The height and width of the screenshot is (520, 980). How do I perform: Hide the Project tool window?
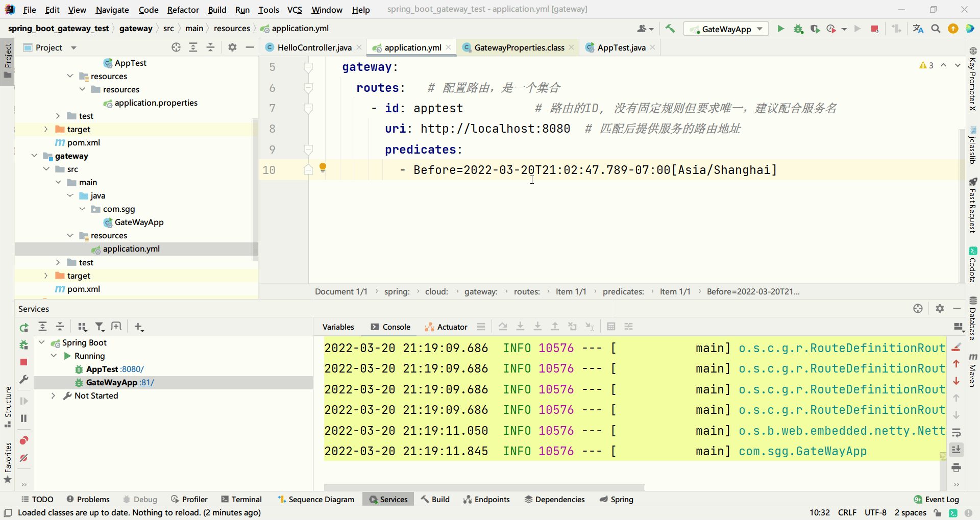click(250, 47)
